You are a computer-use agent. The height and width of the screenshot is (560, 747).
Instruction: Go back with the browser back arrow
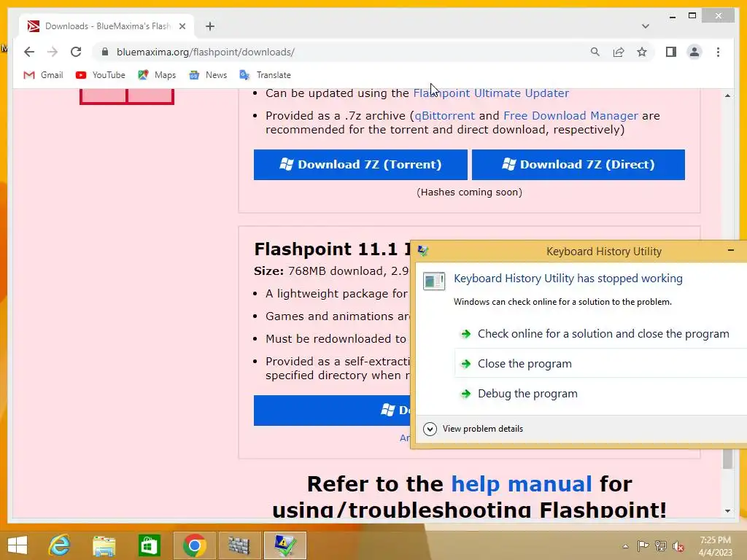pyautogui.click(x=29, y=52)
